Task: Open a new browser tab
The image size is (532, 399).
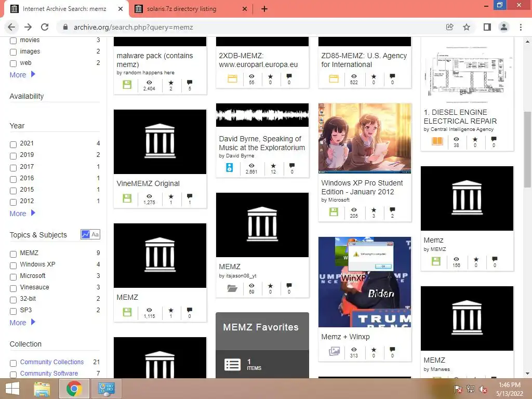Action: pos(264,9)
